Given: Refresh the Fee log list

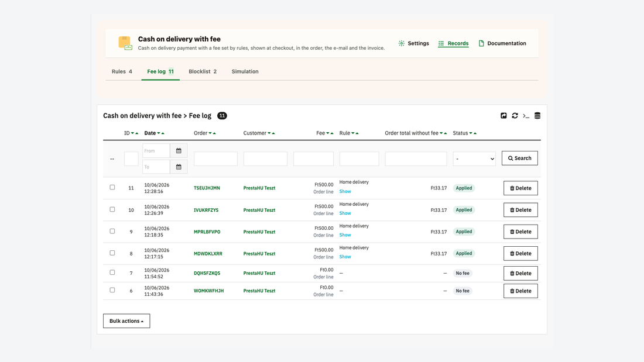Looking at the screenshot, I should 515,116.
